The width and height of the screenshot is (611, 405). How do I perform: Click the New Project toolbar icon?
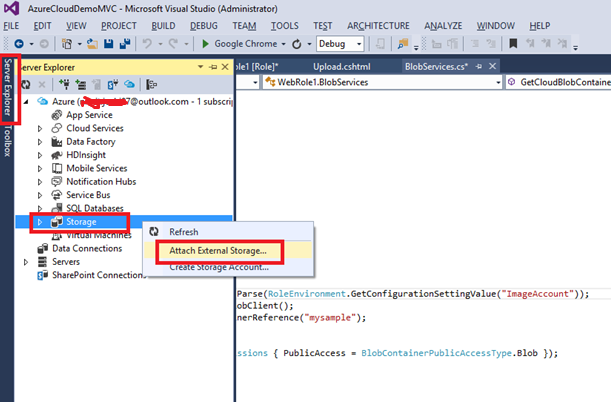pos(67,44)
